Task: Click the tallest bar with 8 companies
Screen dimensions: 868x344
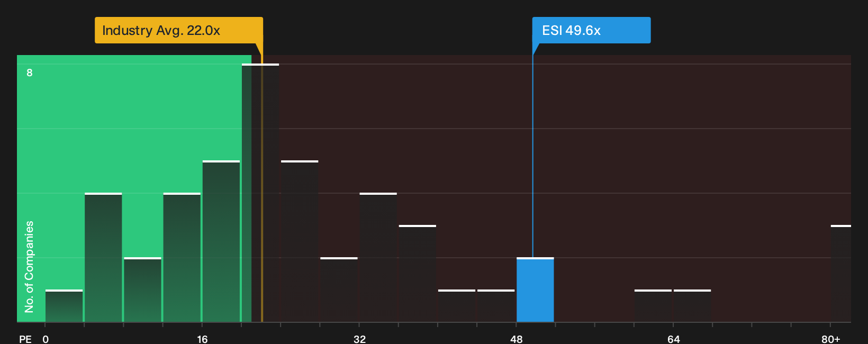Action: tap(260, 193)
